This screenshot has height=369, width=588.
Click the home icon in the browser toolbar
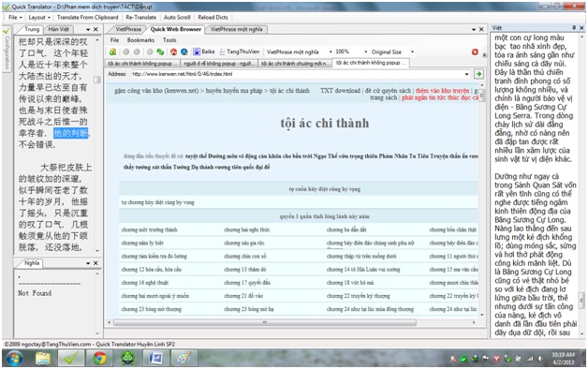click(173, 52)
